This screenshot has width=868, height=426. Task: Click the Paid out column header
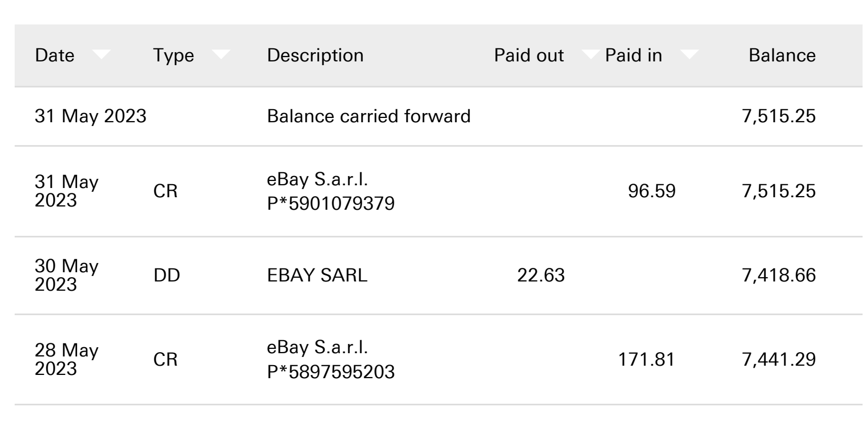pos(529,55)
